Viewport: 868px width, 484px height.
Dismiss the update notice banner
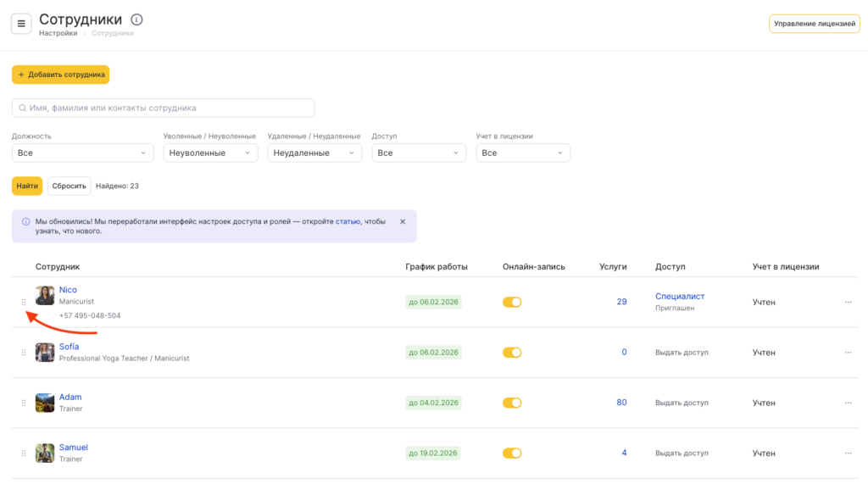point(403,221)
